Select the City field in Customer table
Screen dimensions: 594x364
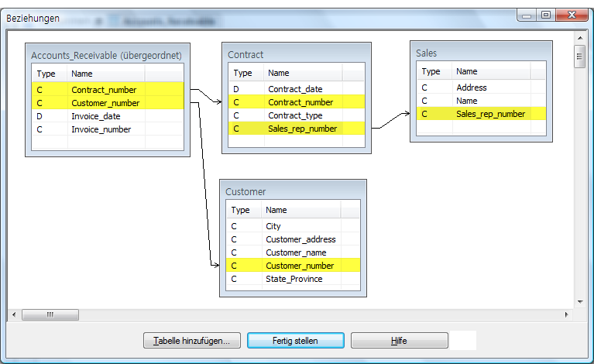pyautogui.click(x=273, y=226)
